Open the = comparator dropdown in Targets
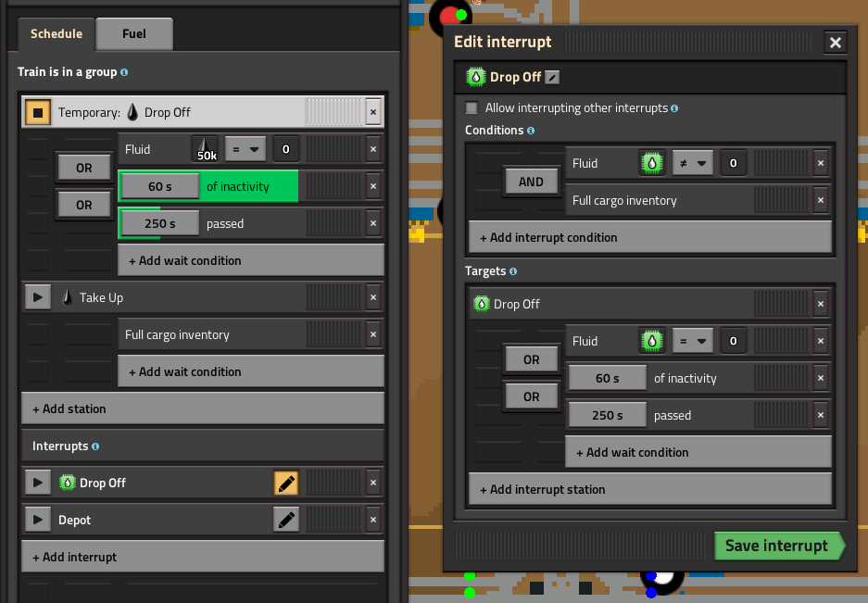 coord(693,341)
